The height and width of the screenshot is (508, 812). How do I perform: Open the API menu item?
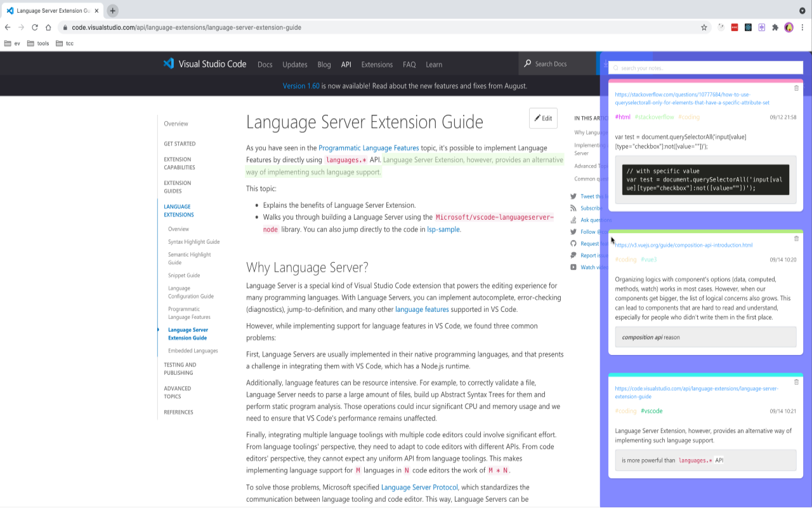pos(346,64)
